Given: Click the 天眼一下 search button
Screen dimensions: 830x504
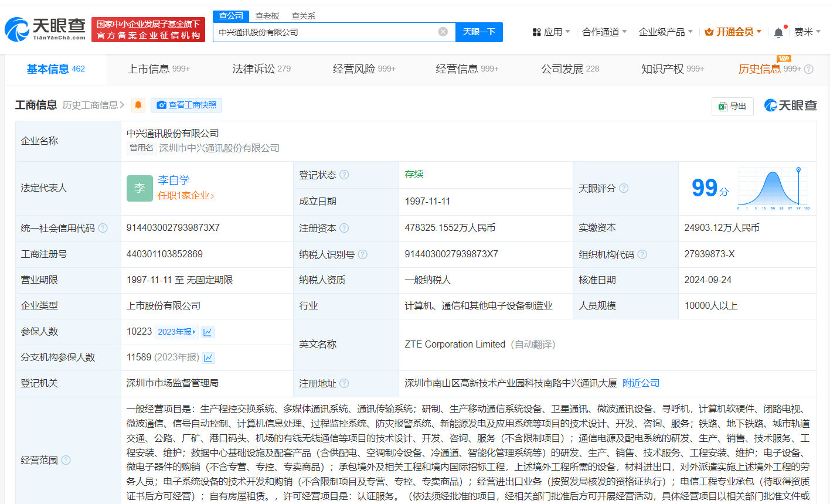Looking at the screenshot, I should click(x=479, y=32).
